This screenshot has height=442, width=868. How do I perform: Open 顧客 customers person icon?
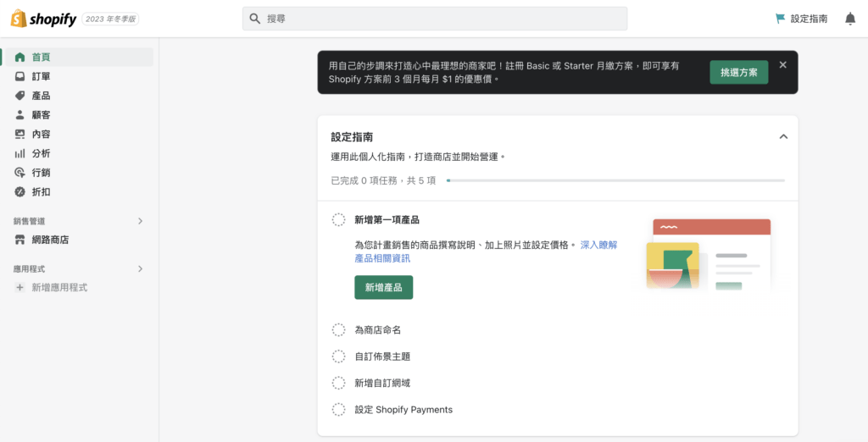[x=20, y=115]
